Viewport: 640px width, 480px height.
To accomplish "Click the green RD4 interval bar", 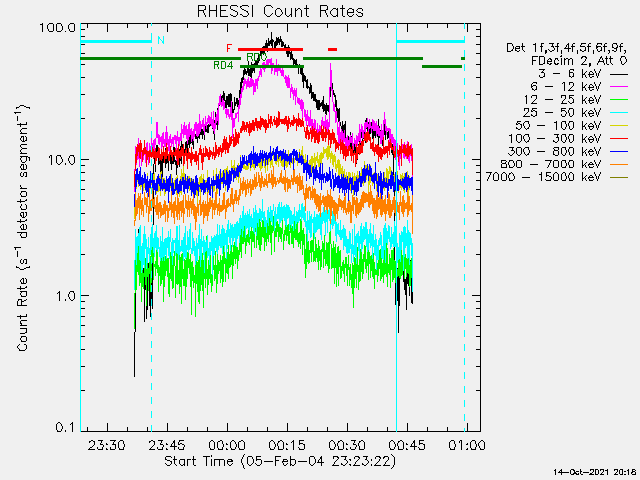I will click(272, 67).
